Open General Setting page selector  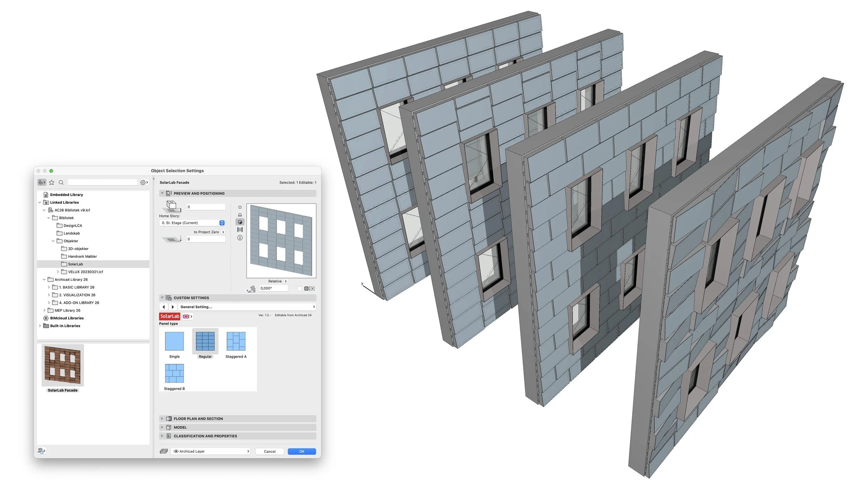247,307
